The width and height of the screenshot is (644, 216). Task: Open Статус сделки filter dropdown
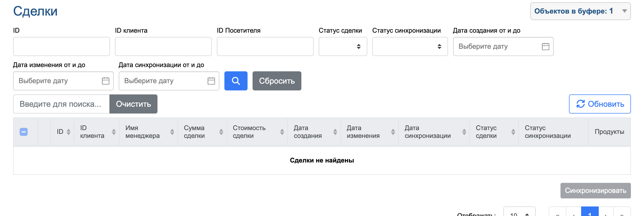pos(343,46)
